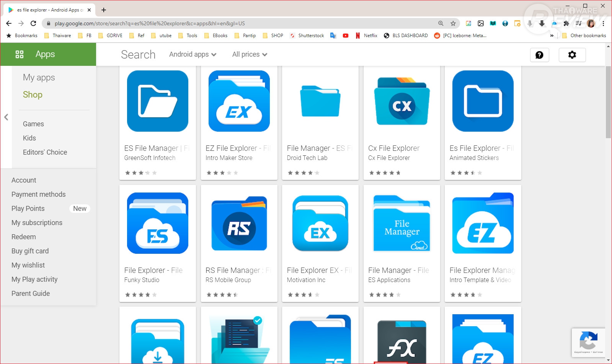Switch to My apps section
The width and height of the screenshot is (612, 364).
pyautogui.click(x=39, y=77)
